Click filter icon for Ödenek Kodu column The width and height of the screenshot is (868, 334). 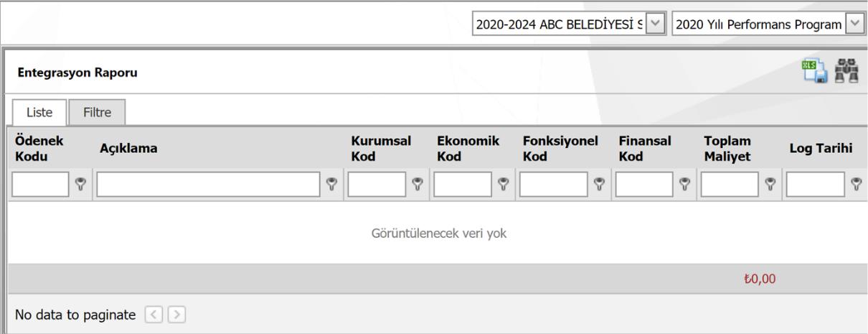pos(81,185)
